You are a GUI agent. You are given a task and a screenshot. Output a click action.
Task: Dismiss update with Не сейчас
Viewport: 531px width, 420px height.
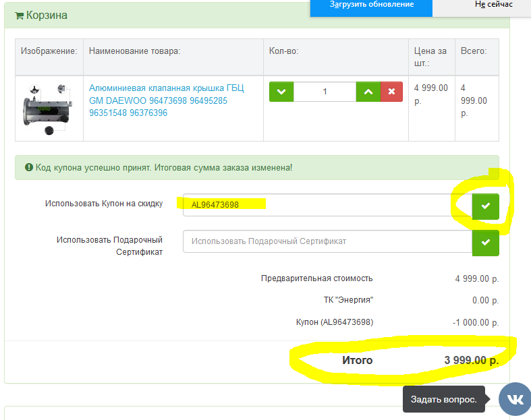493,5
